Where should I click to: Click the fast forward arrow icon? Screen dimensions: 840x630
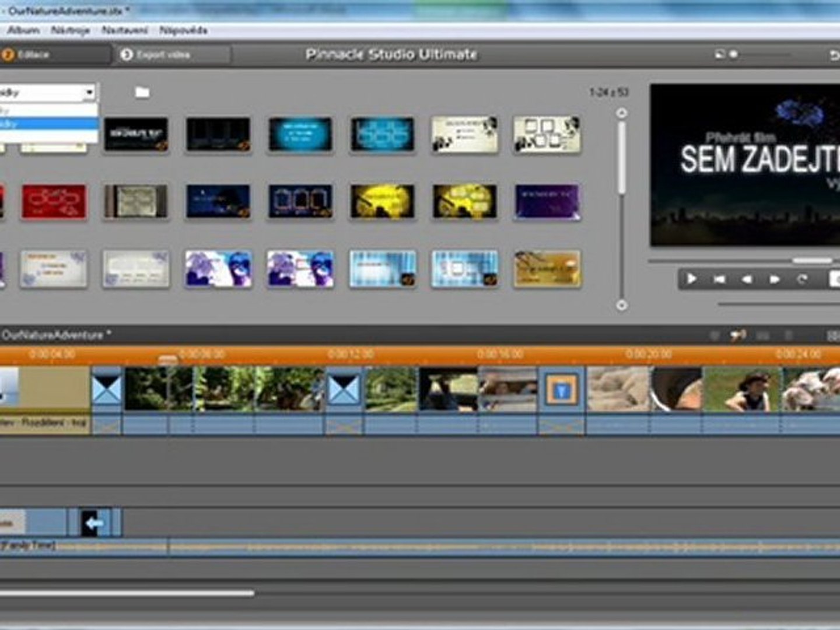tap(774, 280)
